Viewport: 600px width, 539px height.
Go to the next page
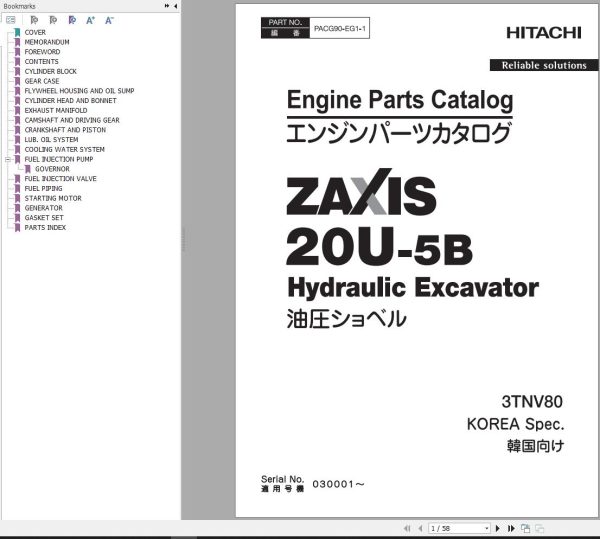coord(497,528)
